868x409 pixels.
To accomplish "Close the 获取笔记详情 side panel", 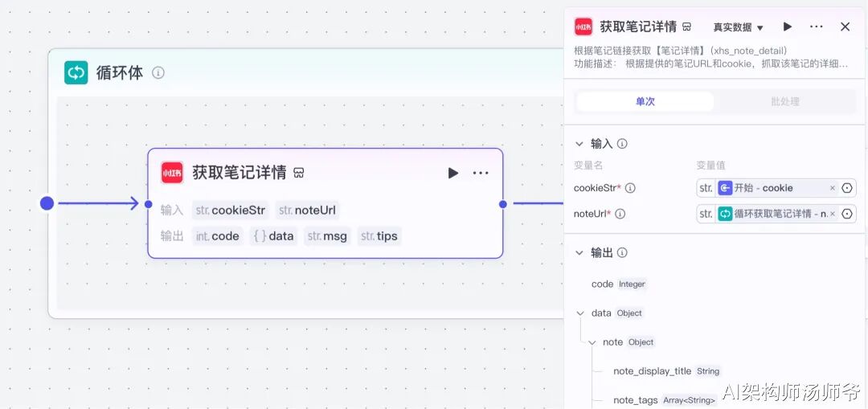I will pyautogui.click(x=845, y=27).
